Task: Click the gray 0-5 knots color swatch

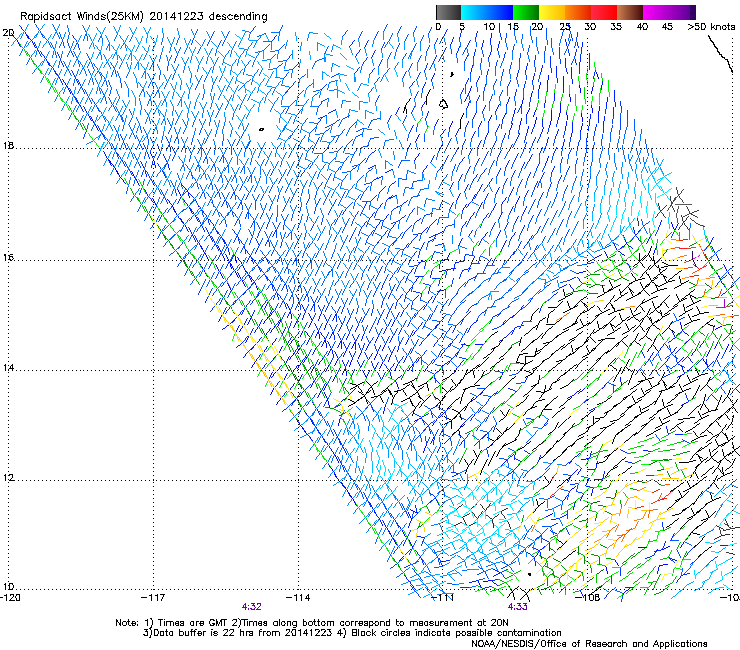Action: 448,12
